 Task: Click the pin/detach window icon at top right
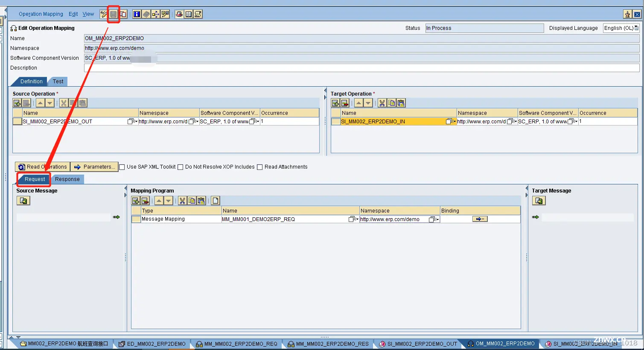click(627, 14)
